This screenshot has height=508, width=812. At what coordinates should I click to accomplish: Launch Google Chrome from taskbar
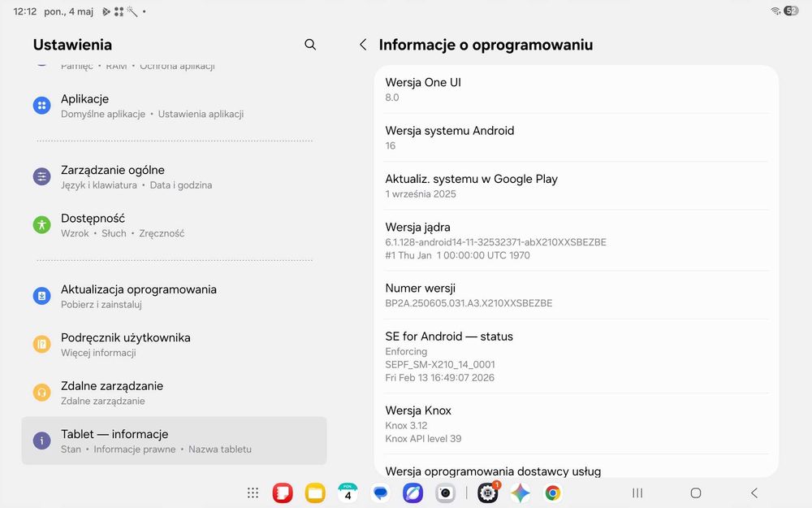click(x=552, y=493)
